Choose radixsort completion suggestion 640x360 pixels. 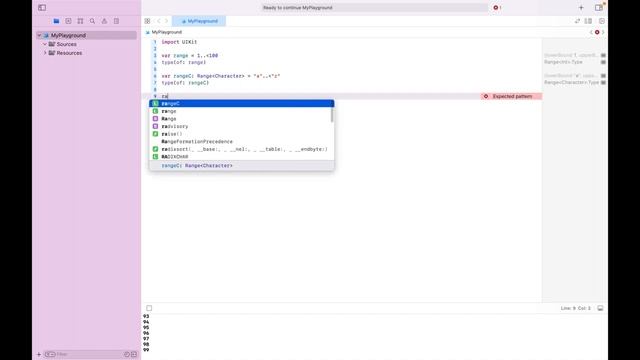point(242,149)
